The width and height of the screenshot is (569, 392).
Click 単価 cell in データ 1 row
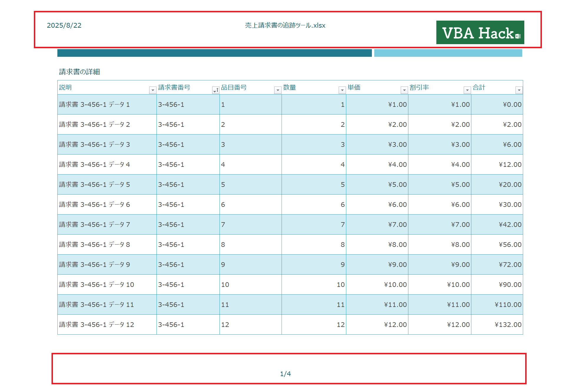(377, 104)
